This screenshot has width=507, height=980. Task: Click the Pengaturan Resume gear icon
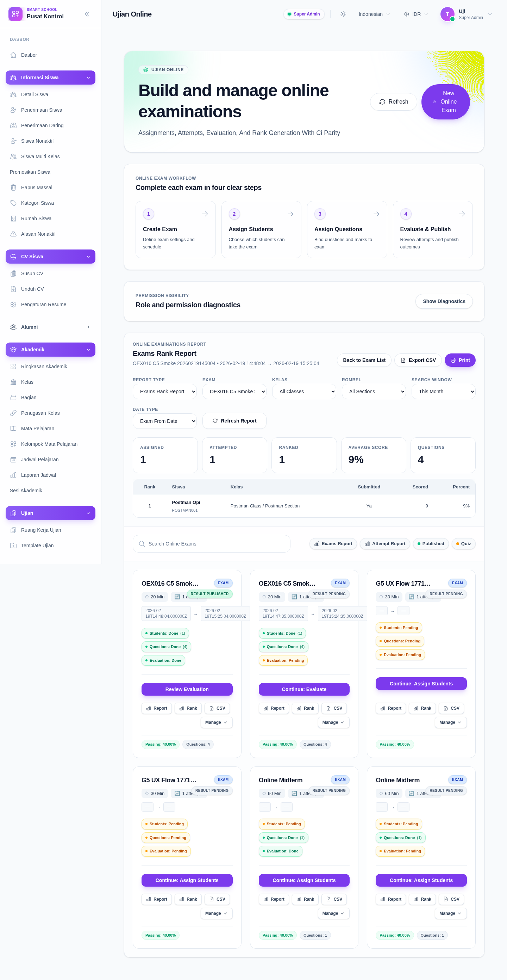pos(13,305)
